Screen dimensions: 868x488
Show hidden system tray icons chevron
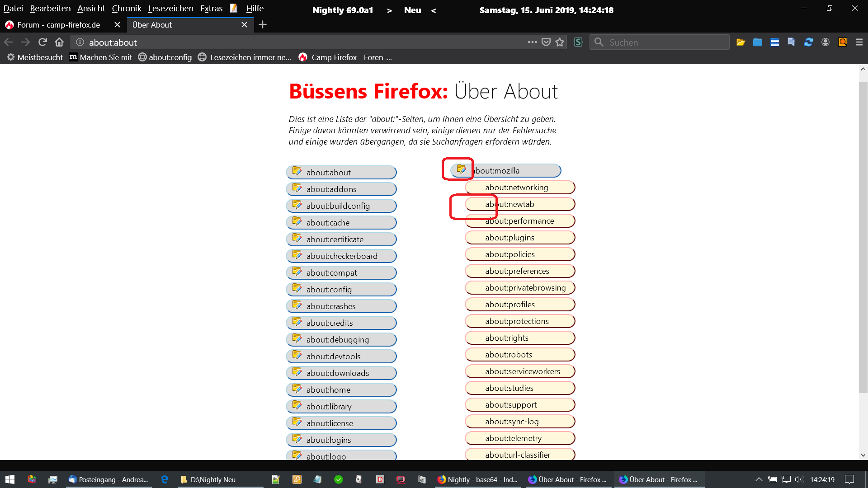coord(759,479)
